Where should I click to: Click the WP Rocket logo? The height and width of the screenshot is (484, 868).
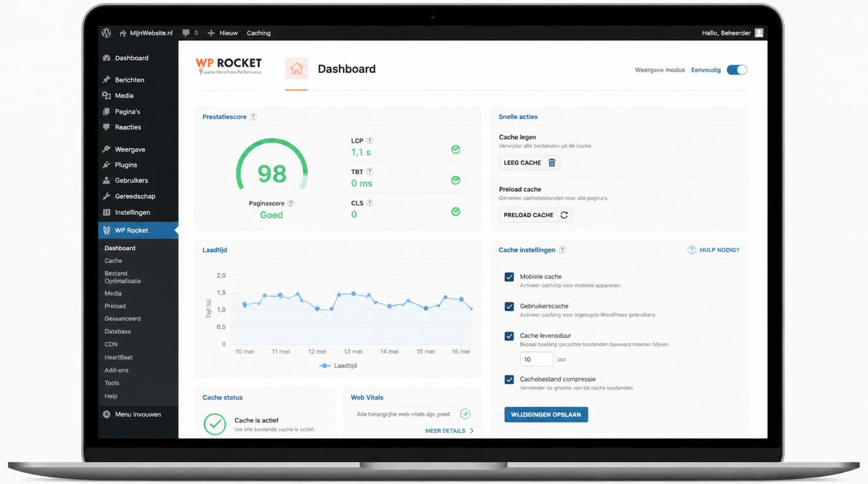click(x=228, y=66)
